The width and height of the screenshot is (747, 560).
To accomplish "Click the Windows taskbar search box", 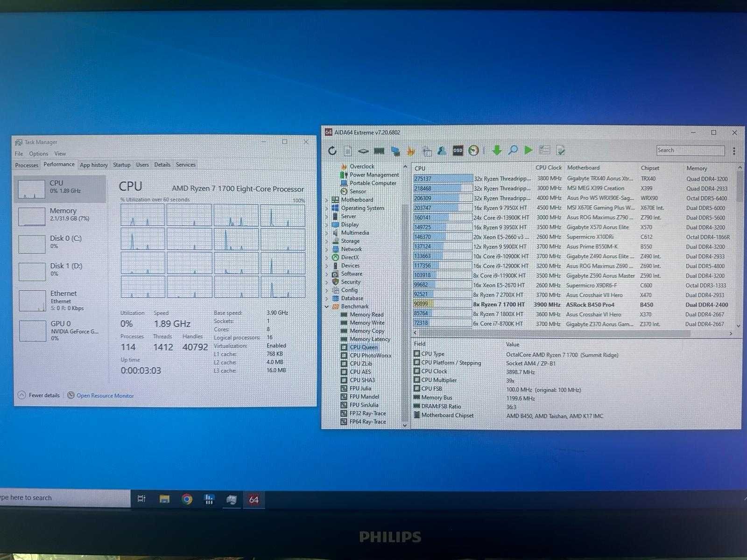I will click(65, 498).
